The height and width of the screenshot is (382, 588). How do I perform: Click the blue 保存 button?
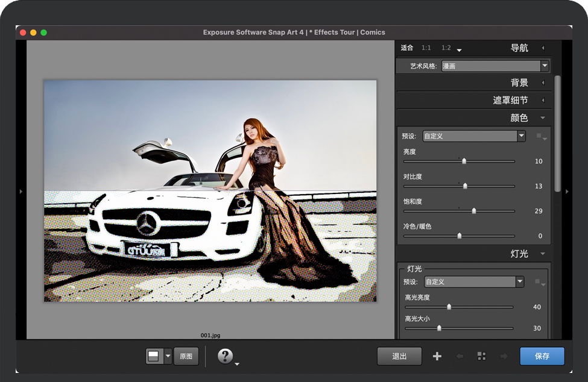pos(542,356)
